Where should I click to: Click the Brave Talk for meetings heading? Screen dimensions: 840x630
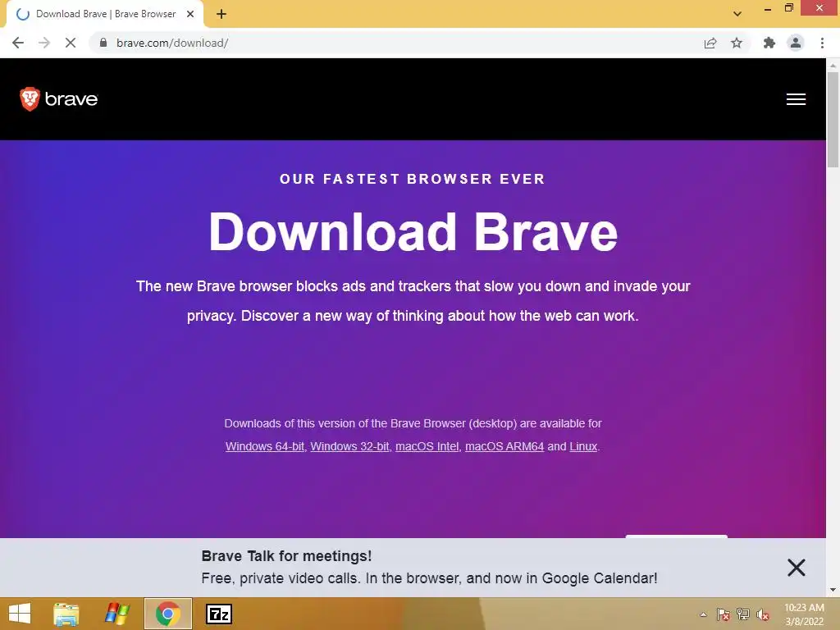coord(286,556)
